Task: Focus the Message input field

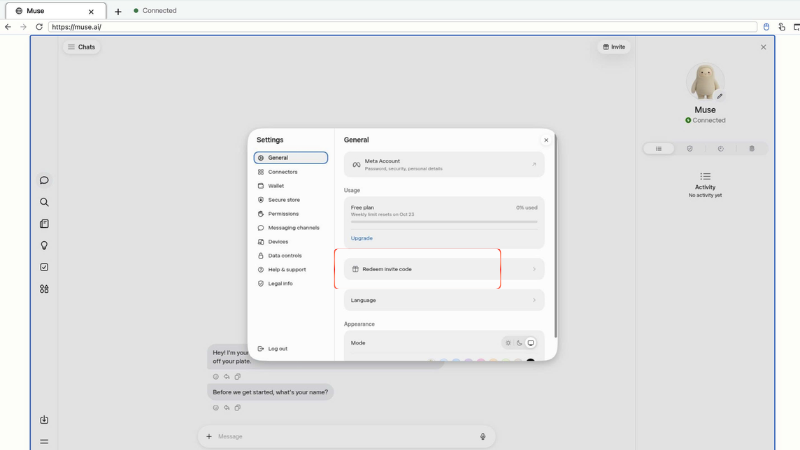Action: (346, 436)
